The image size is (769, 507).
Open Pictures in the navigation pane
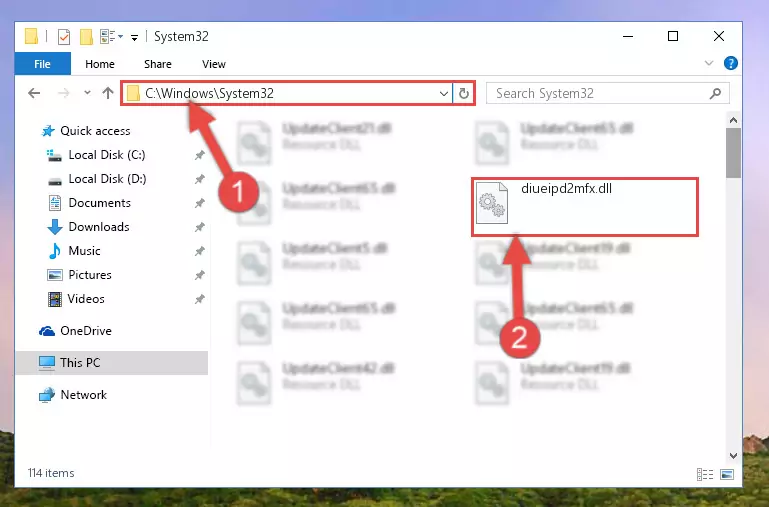[x=90, y=275]
